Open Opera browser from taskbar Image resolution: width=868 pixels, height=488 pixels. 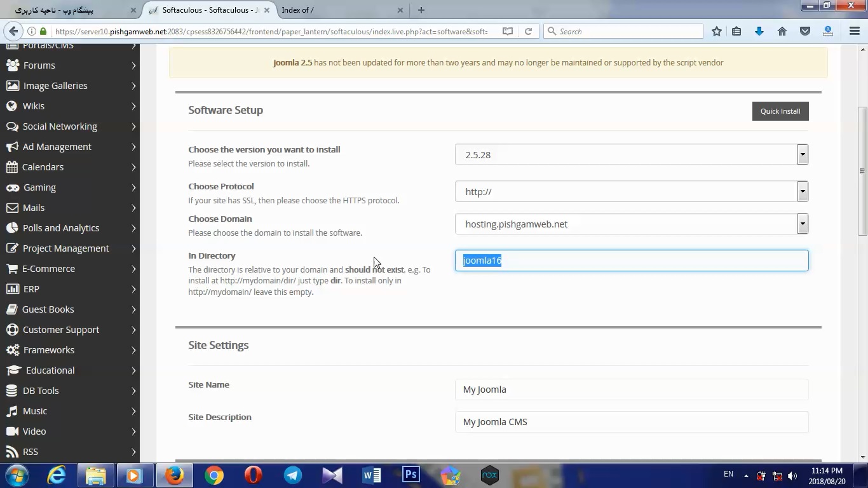coord(254,475)
